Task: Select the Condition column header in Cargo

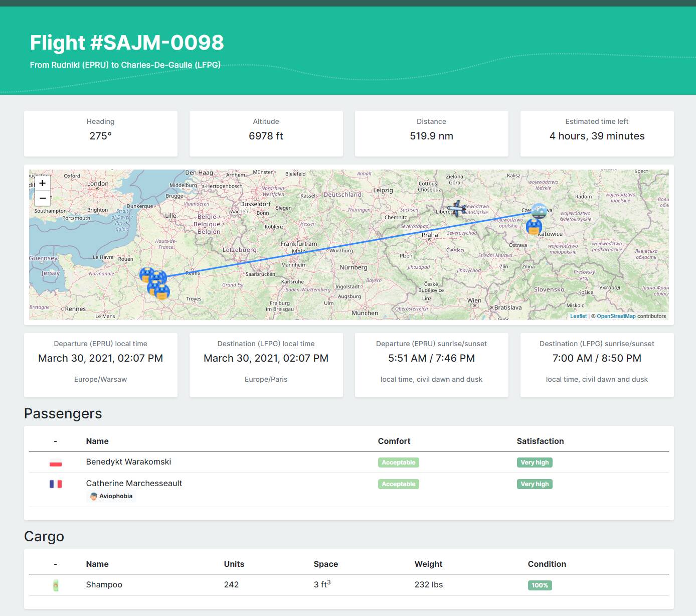Action: click(x=547, y=564)
